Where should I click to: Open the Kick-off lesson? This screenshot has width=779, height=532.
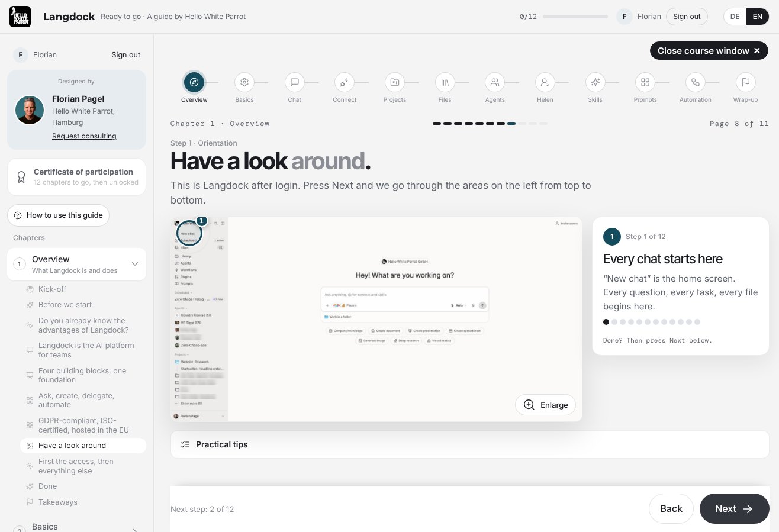click(82, 289)
